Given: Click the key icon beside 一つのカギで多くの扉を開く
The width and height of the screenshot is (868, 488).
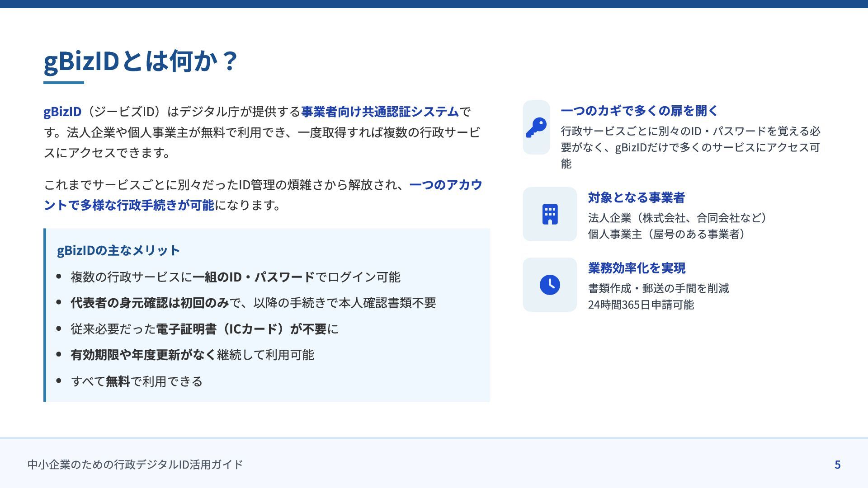Looking at the screenshot, I should click(x=536, y=127).
